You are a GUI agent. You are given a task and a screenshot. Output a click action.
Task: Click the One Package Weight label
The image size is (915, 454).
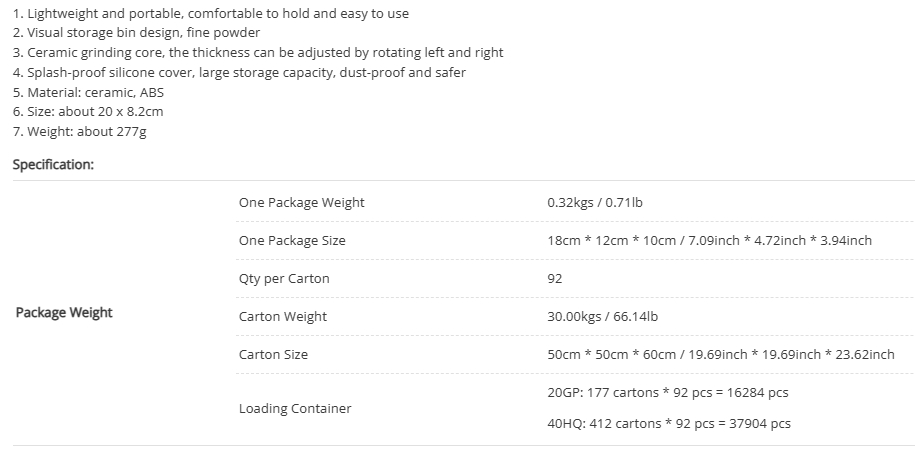(x=301, y=202)
